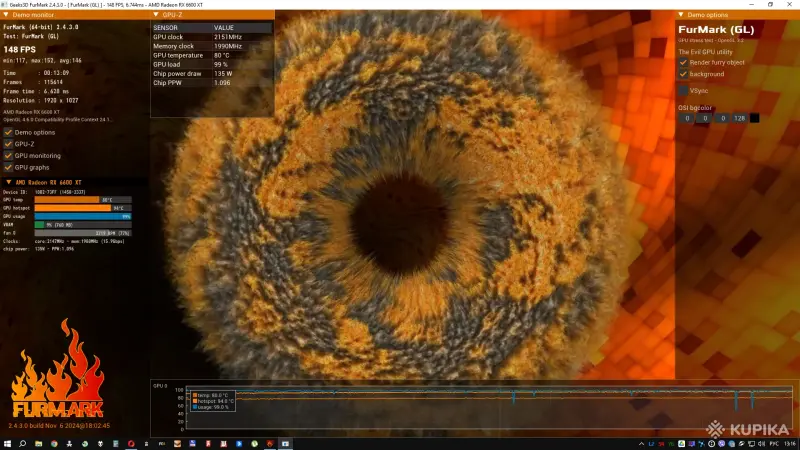Open Google Drive tray icon
Screen dimensions: 800x450
click(x=681, y=444)
